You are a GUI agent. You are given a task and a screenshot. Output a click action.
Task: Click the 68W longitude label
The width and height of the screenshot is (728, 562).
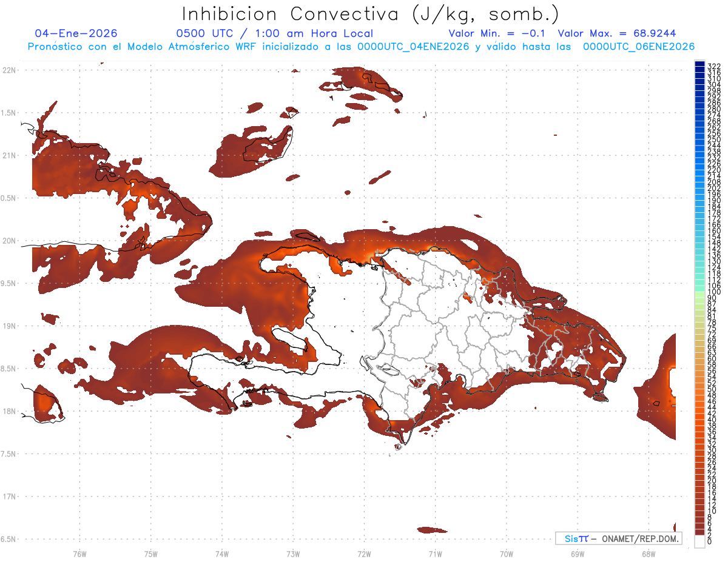click(648, 554)
